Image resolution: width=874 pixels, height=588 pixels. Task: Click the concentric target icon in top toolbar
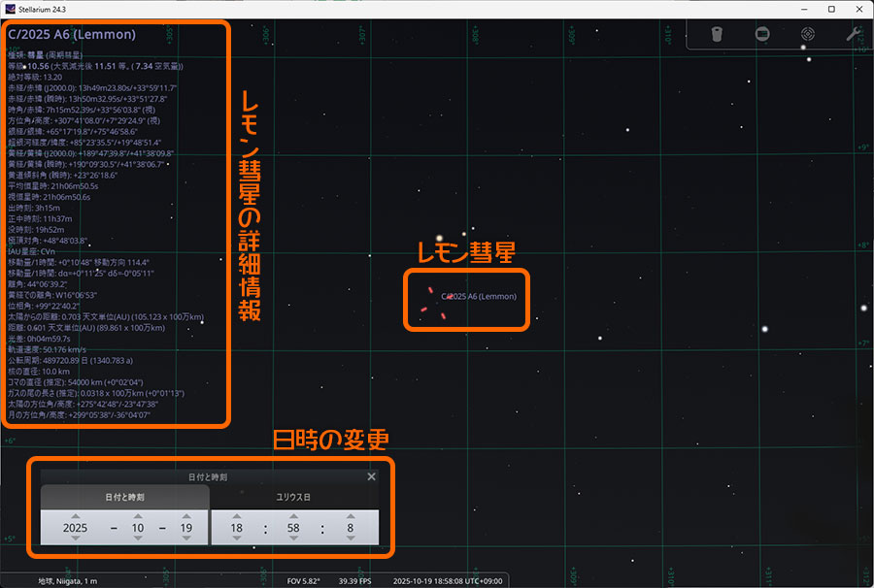click(x=807, y=34)
